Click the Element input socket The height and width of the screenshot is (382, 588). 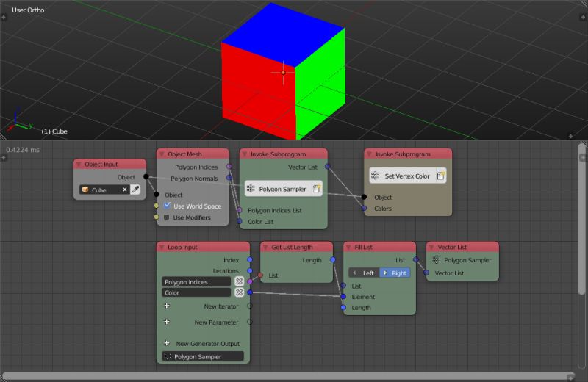pyautogui.click(x=343, y=297)
